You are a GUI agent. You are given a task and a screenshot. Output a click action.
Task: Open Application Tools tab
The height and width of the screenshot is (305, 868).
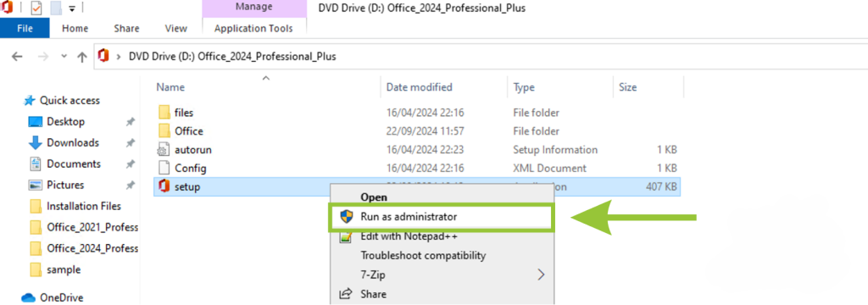coord(253,28)
